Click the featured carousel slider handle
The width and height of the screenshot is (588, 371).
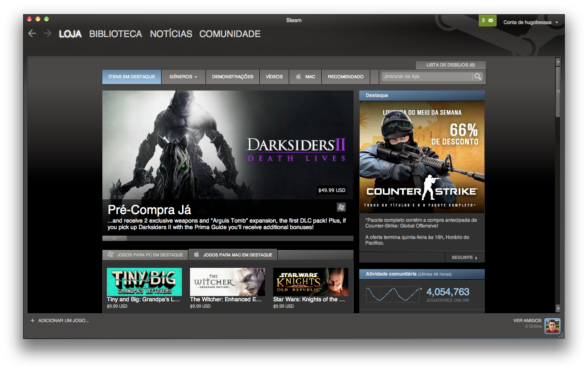coord(115,238)
